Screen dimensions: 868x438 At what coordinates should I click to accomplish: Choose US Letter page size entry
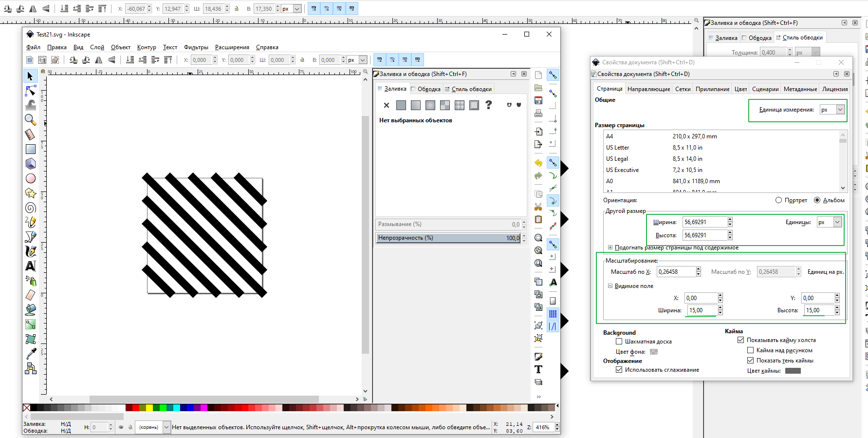pos(617,148)
